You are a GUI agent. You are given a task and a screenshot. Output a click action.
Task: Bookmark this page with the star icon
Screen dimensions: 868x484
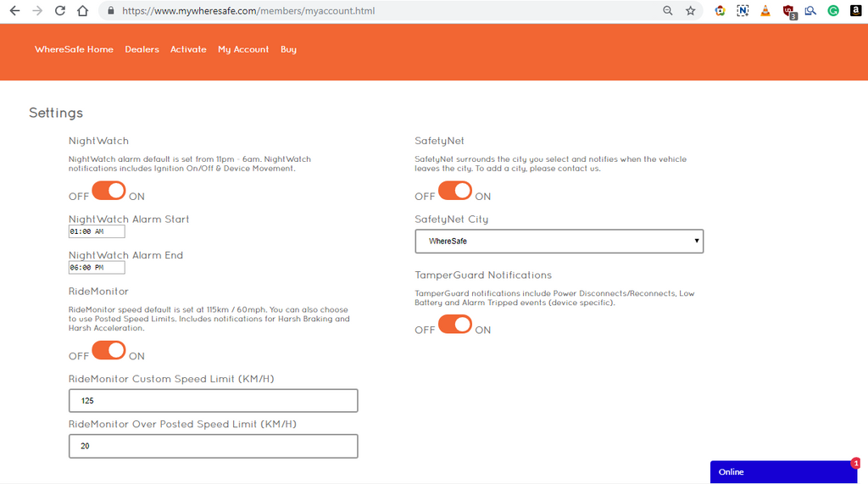(690, 10)
